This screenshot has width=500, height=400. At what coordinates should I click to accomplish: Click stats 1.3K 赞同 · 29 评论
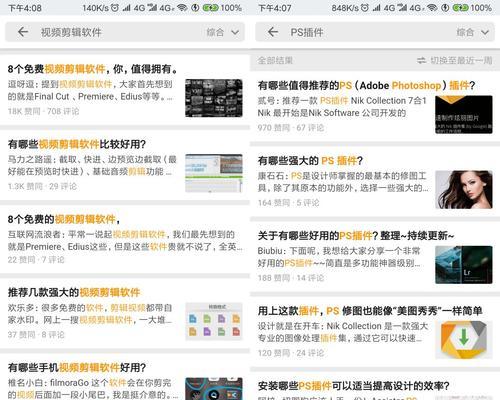pyautogui.click(x=42, y=186)
